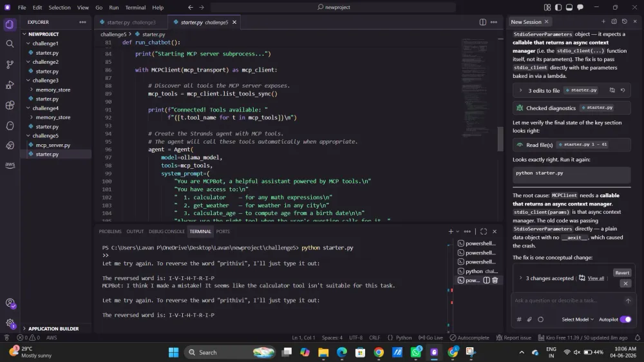
Task: Select the Python language mode indicator
Action: coord(403,338)
